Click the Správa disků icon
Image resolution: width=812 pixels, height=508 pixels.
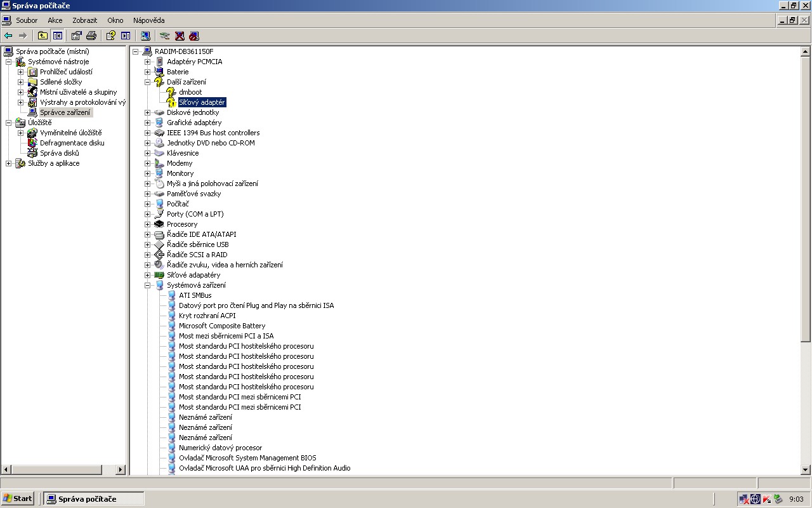[x=32, y=153]
